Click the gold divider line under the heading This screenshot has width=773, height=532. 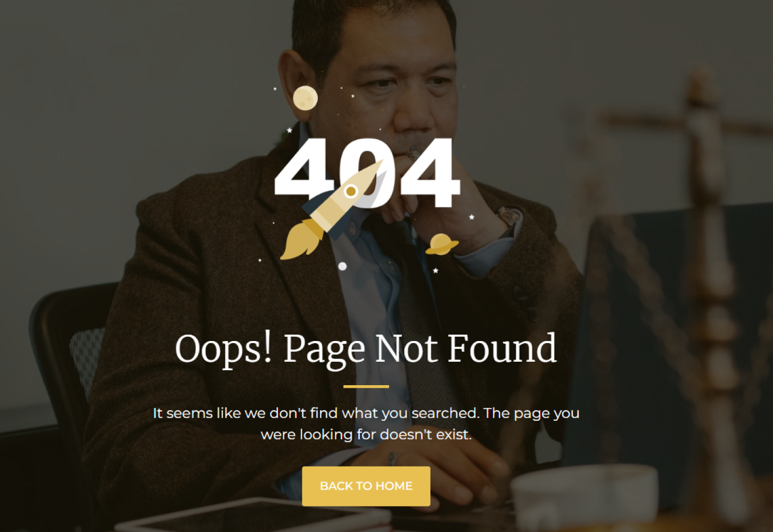(x=366, y=386)
